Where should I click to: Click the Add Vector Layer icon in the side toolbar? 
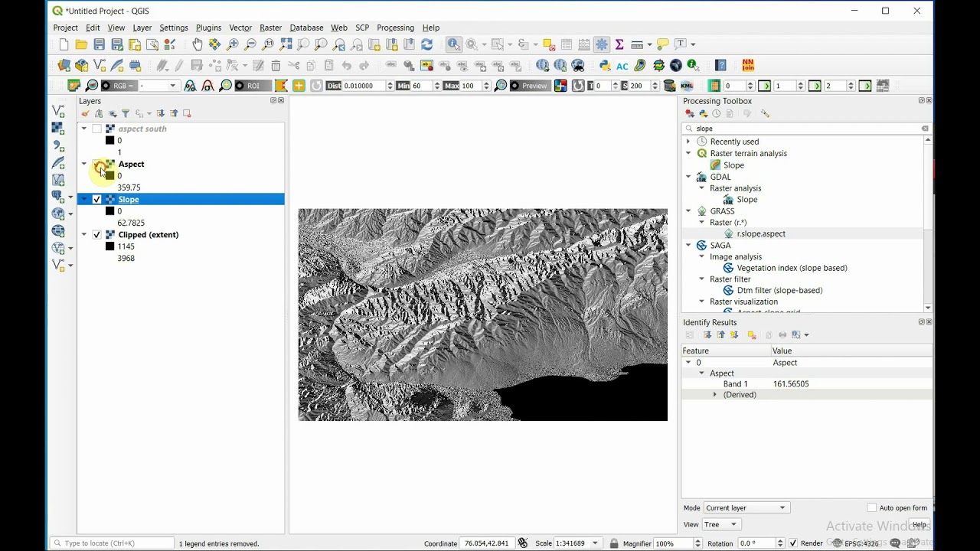click(58, 112)
